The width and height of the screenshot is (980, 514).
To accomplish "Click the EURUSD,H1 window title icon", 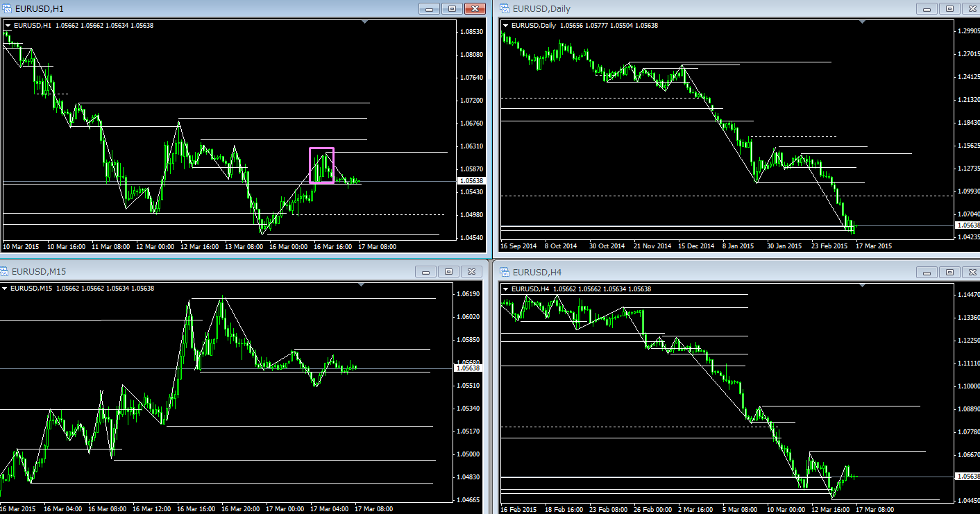I will point(7,8).
